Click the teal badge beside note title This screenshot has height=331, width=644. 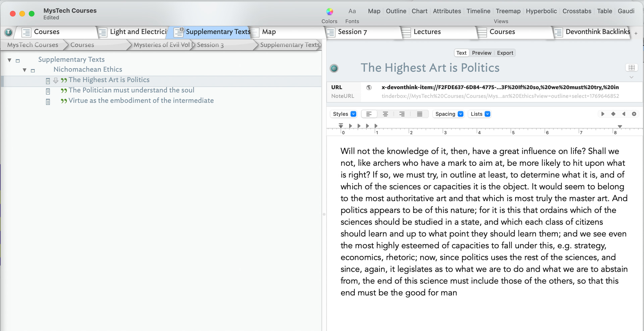tap(334, 68)
